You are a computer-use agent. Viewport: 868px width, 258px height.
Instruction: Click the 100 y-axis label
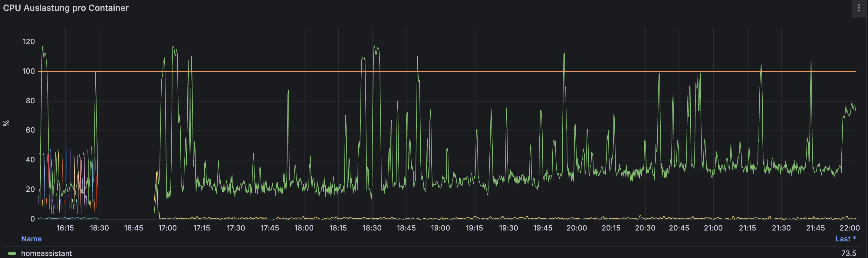click(x=29, y=71)
